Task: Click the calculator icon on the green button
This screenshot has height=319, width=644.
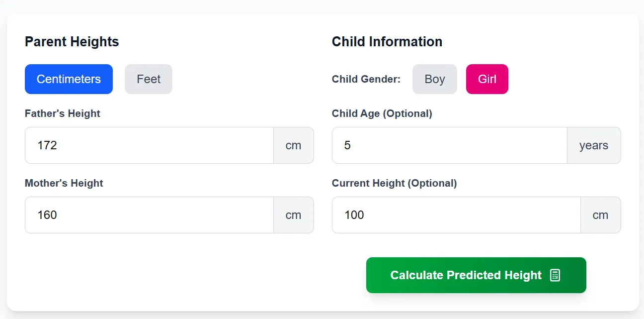Action: [555, 275]
